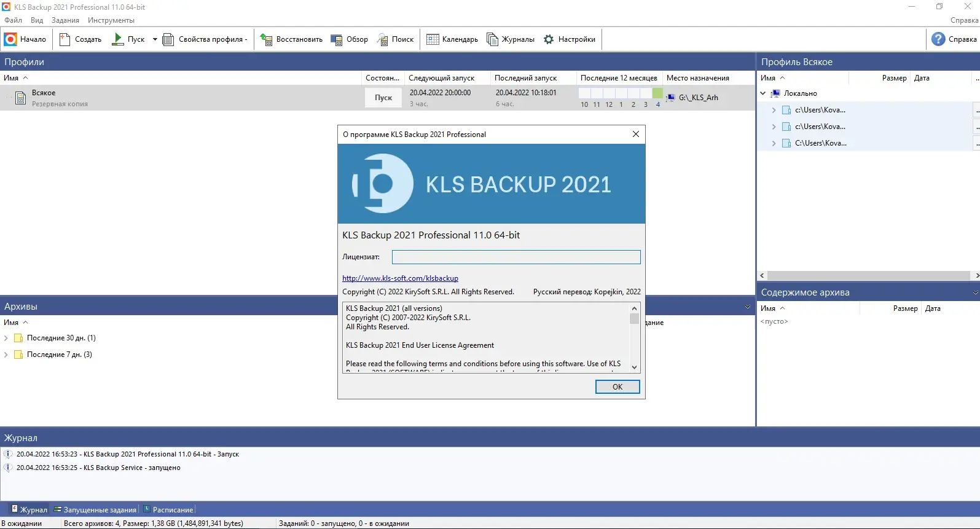980x529 pixels.
Task: Expand the Последние 7 дн. (3) folder
Action: tap(6, 355)
